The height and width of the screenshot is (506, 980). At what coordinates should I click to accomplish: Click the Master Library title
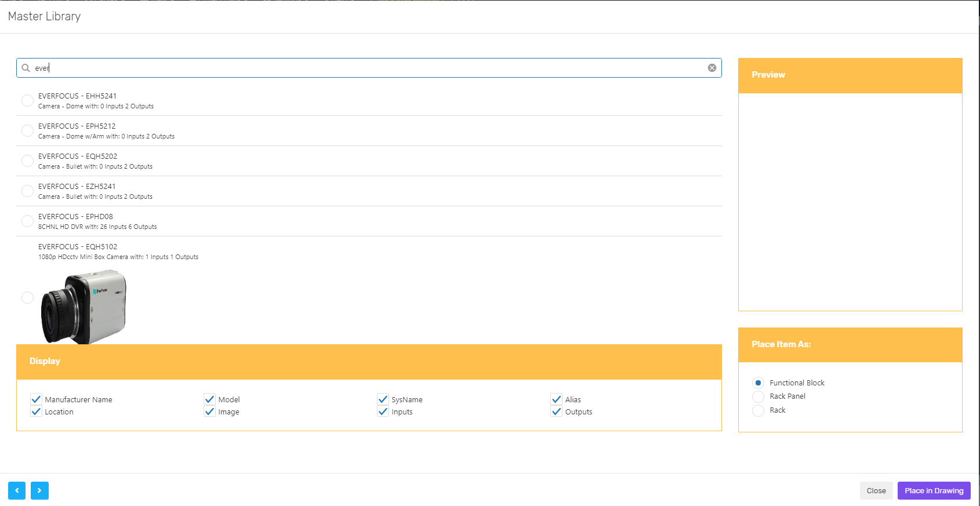44,16
